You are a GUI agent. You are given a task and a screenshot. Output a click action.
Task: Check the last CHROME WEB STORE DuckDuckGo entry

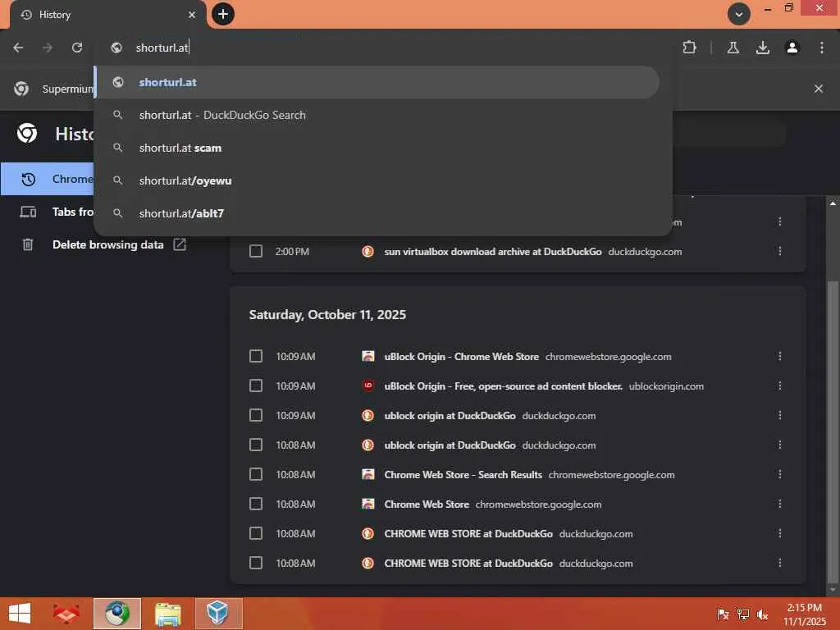click(x=256, y=563)
